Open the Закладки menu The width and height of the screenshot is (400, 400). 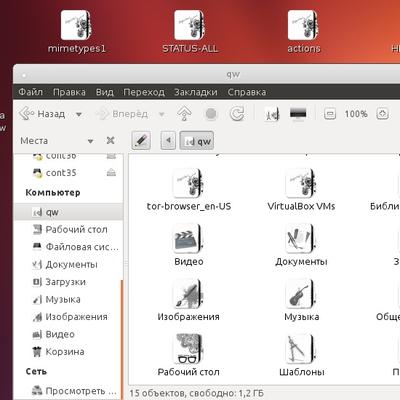[196, 92]
